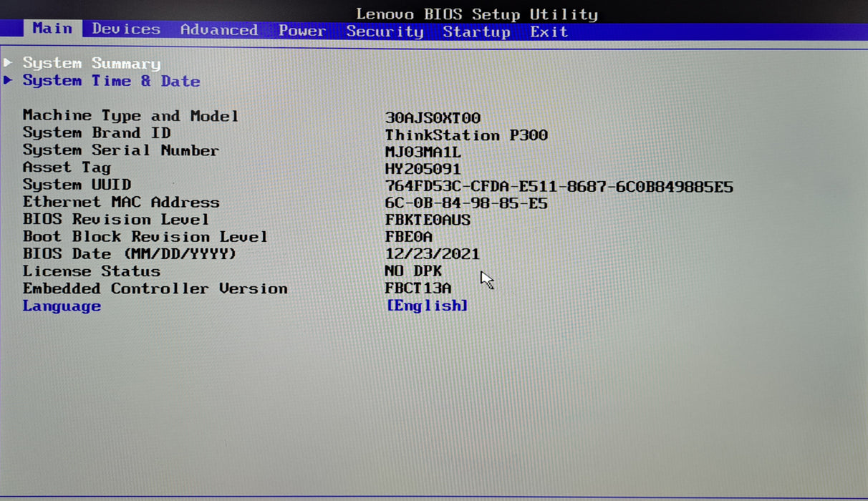Select serial number MJ03MA1L
Screen dimensions: 868x501
pos(423,152)
